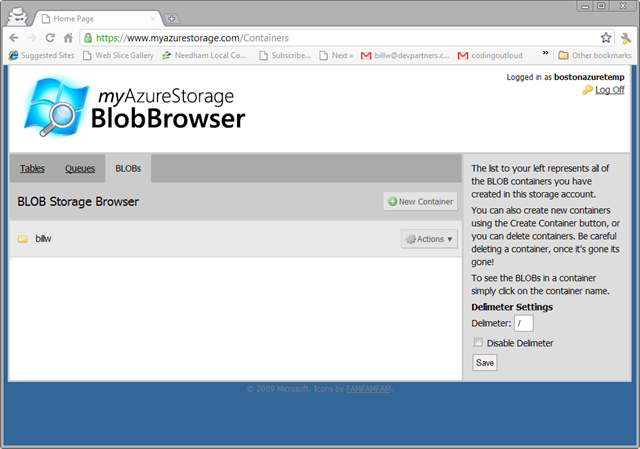This screenshot has height=449, width=640.
Task: Open the wrench settings menu
Action: pyautogui.click(x=626, y=37)
